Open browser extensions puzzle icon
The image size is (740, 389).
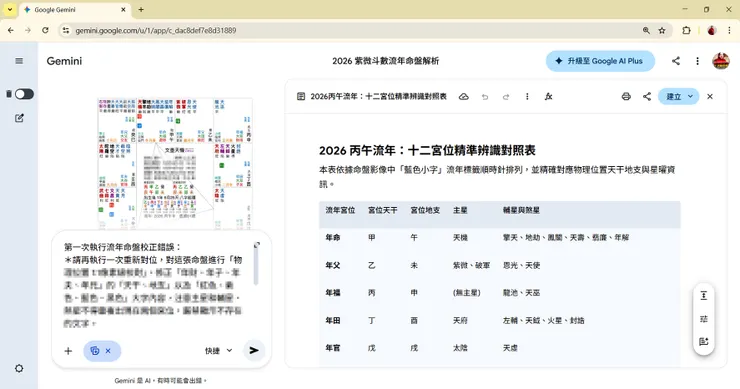[x=686, y=30]
